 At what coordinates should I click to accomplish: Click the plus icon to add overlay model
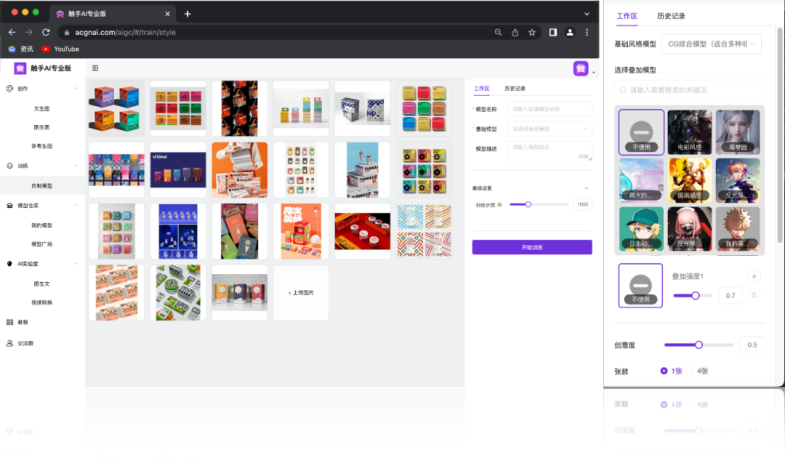click(x=754, y=276)
